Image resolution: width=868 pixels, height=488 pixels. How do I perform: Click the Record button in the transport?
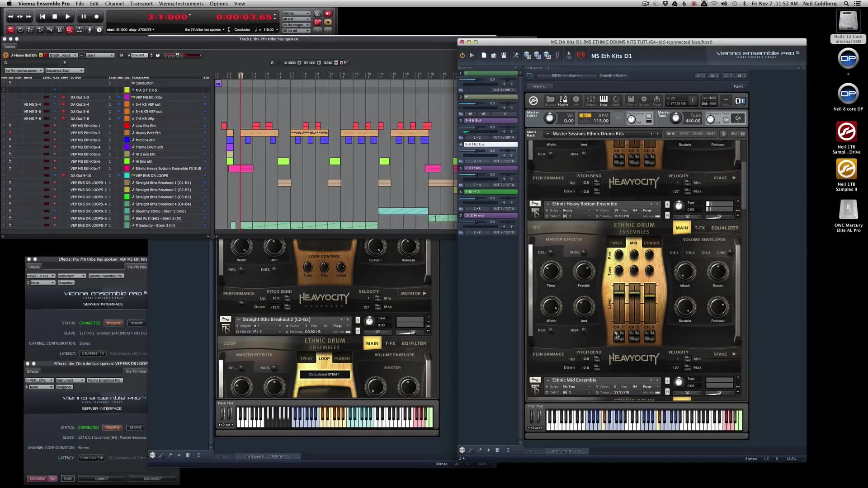96,17
